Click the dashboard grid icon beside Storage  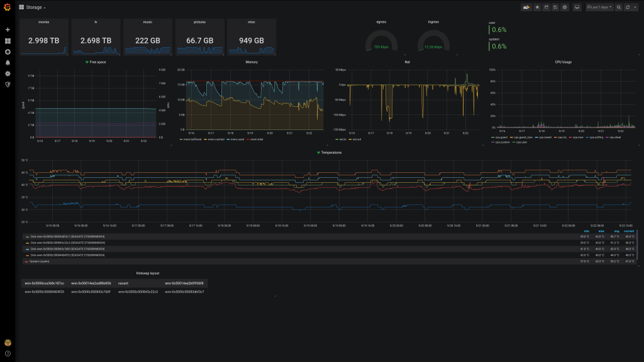coord(21,8)
